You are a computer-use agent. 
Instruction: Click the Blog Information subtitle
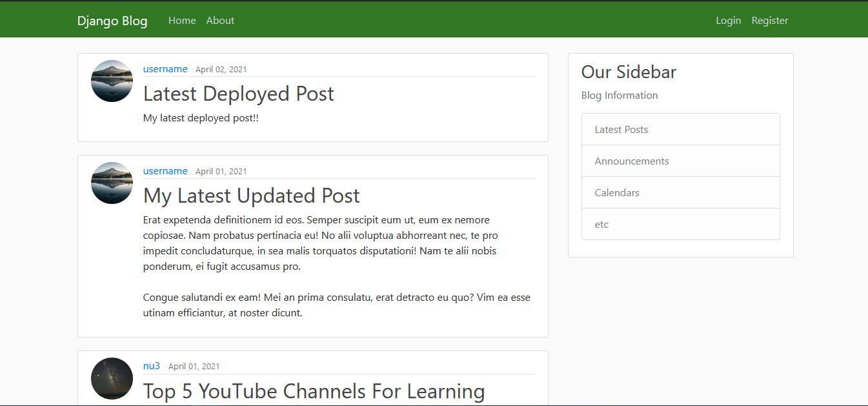click(620, 96)
